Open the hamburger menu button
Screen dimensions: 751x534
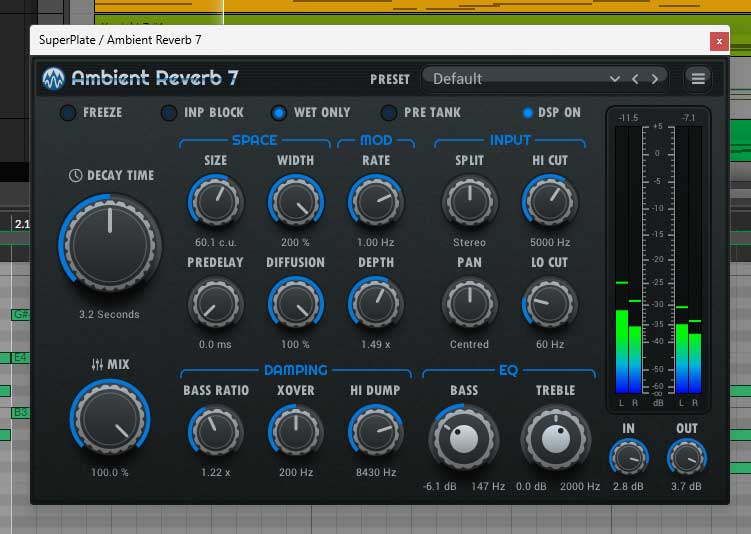tap(698, 78)
